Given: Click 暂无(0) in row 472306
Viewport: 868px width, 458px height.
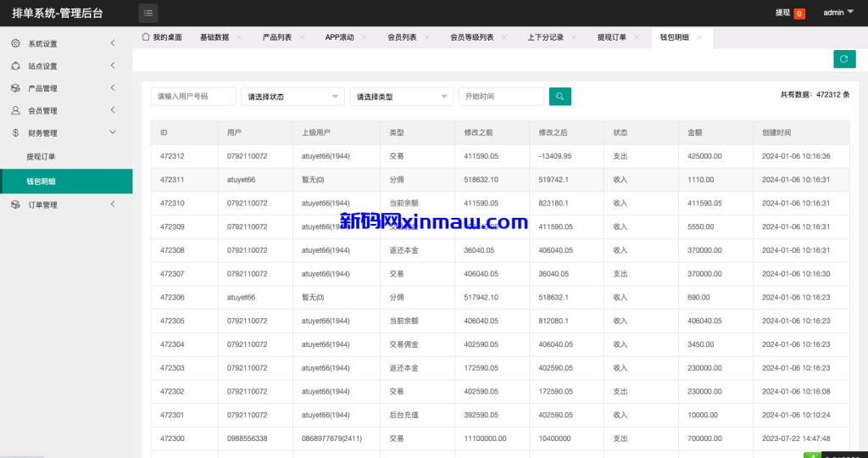Looking at the screenshot, I should click(x=313, y=298).
